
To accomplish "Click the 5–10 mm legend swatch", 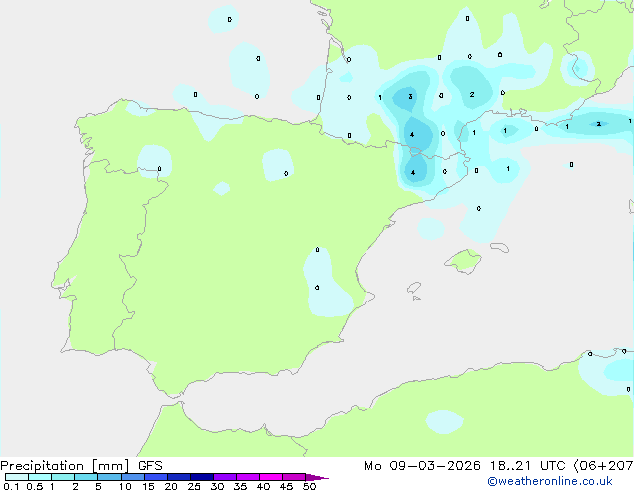I will point(109,477).
